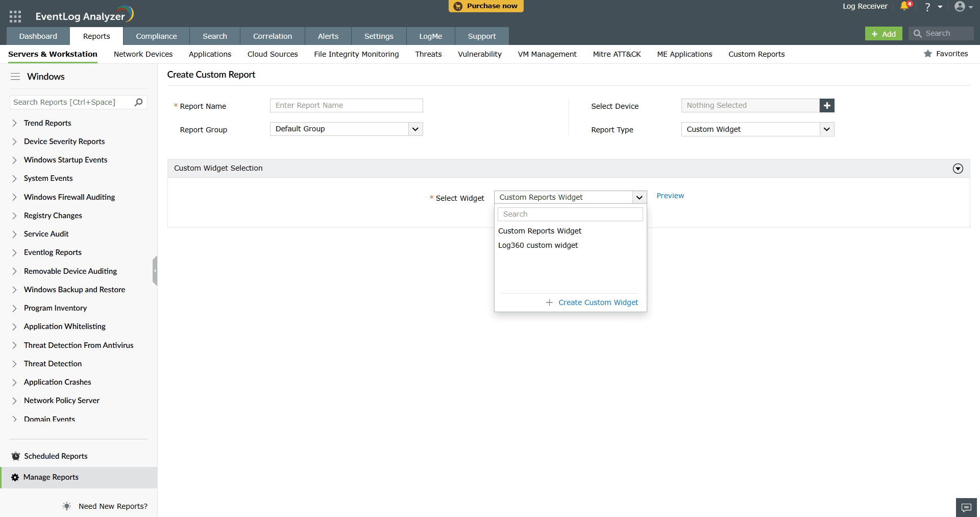The image size is (980, 517).
Task: Expand Eventlog Reports tree node
Action: click(14, 252)
